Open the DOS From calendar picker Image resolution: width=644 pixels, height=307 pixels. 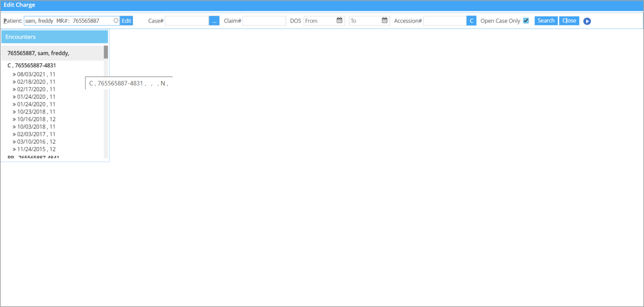(x=340, y=21)
